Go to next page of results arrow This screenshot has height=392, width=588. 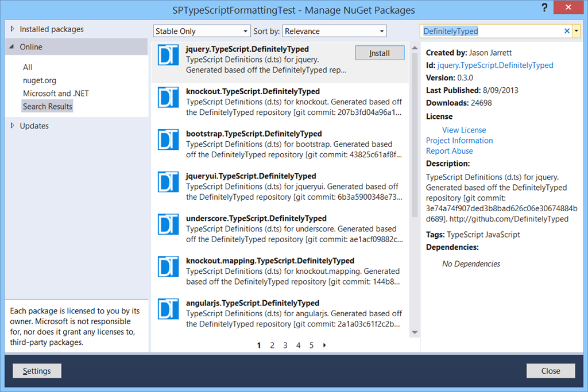coord(324,345)
